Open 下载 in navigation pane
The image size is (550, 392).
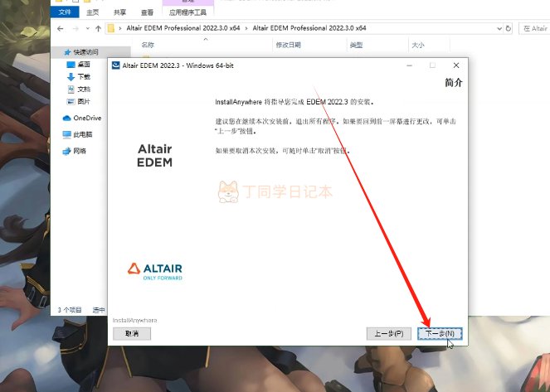(x=84, y=77)
